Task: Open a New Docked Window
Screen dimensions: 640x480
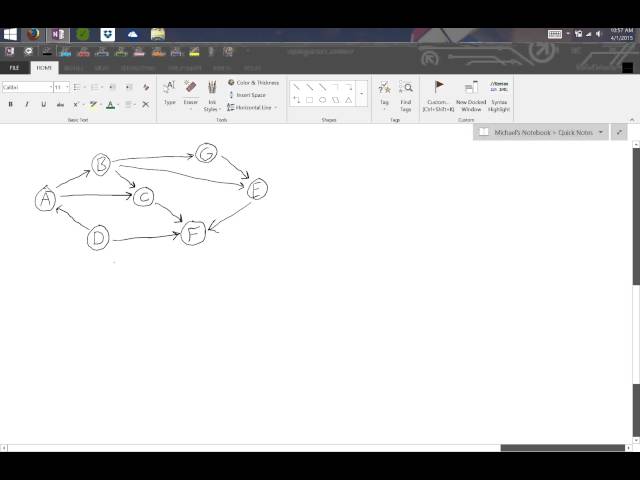Action: pyautogui.click(x=471, y=96)
